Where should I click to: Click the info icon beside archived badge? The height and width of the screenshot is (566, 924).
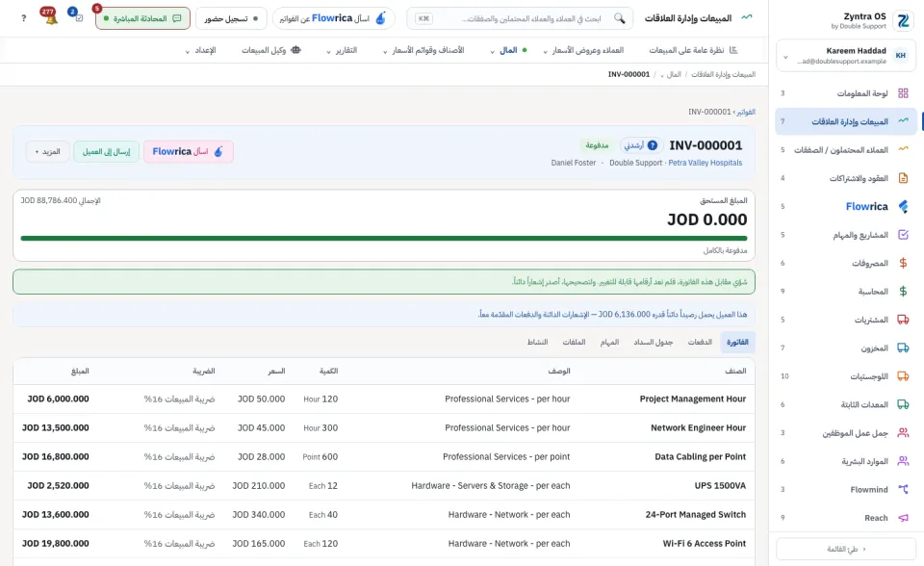coord(653,145)
